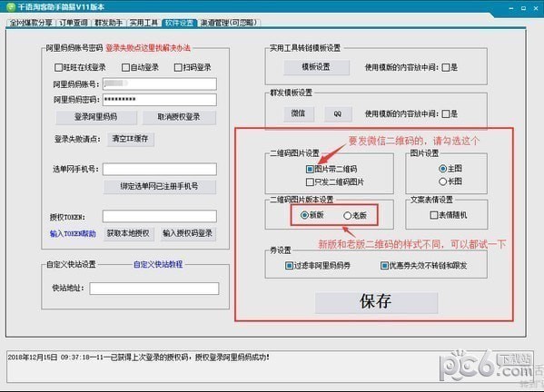Image resolution: width=544 pixels, height=392 pixels.
Task: Open the 自定义快站教程 link
Action: pos(158,264)
